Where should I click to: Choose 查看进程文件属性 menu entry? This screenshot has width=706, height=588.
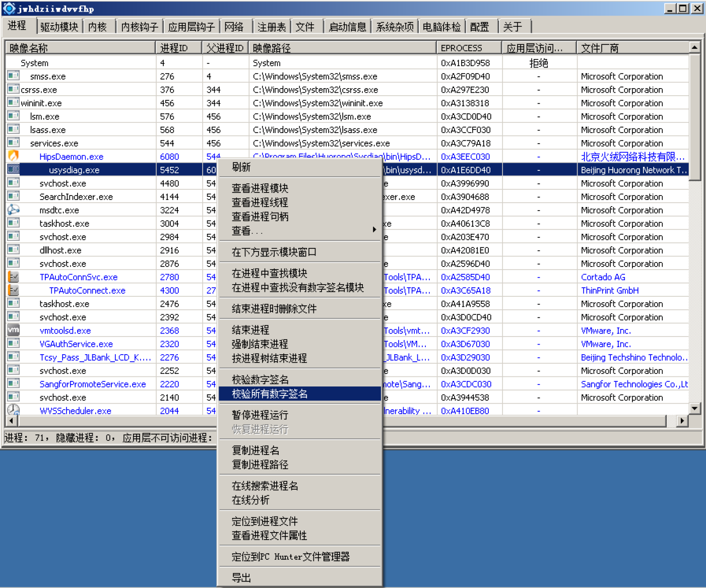tap(300, 535)
